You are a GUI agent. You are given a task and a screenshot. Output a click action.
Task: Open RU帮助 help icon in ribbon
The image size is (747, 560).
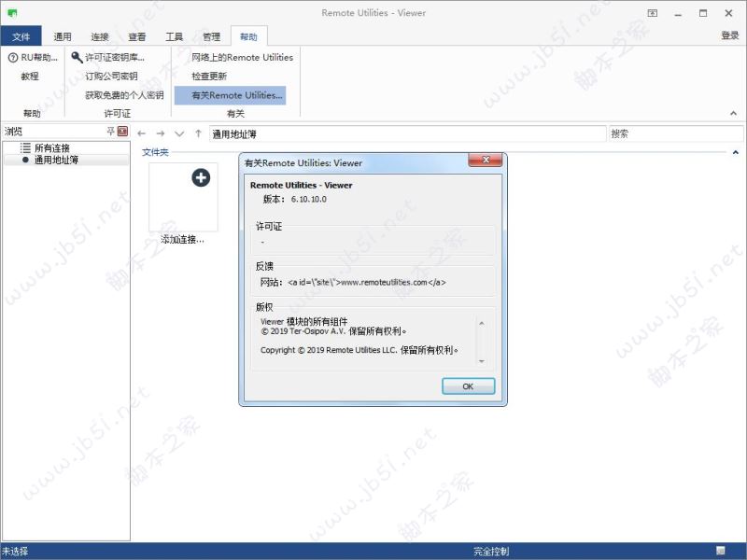click(x=13, y=58)
